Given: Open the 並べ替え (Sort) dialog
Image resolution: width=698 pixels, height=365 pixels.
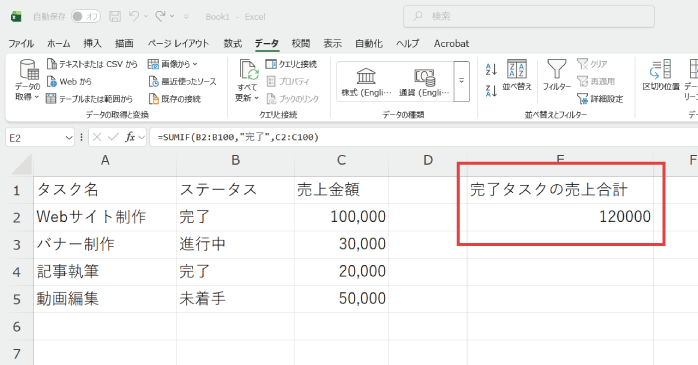Looking at the screenshot, I should click(517, 76).
